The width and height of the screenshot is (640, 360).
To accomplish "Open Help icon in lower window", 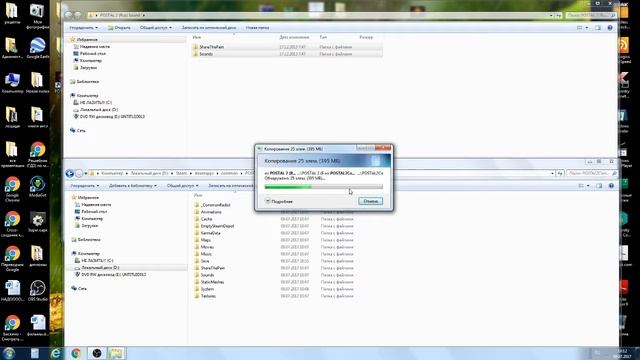I will (x=611, y=186).
